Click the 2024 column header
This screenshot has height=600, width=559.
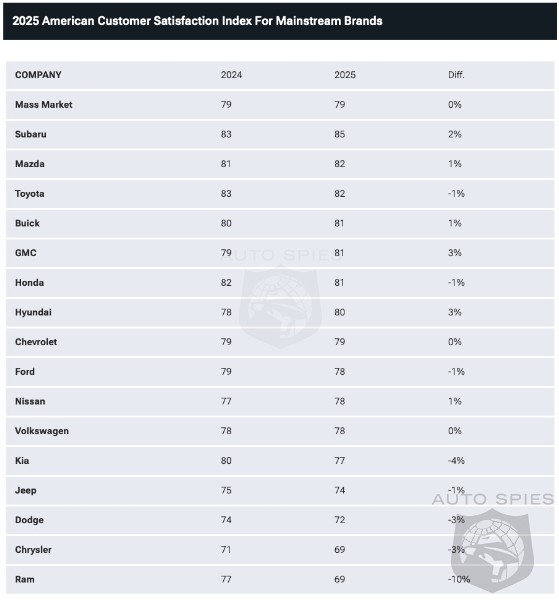[x=231, y=75]
